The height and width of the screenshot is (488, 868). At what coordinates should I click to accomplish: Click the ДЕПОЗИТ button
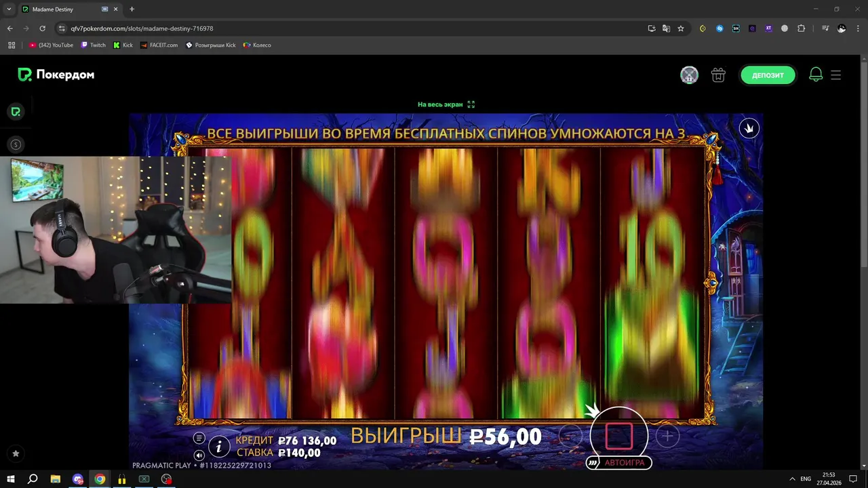pos(768,75)
